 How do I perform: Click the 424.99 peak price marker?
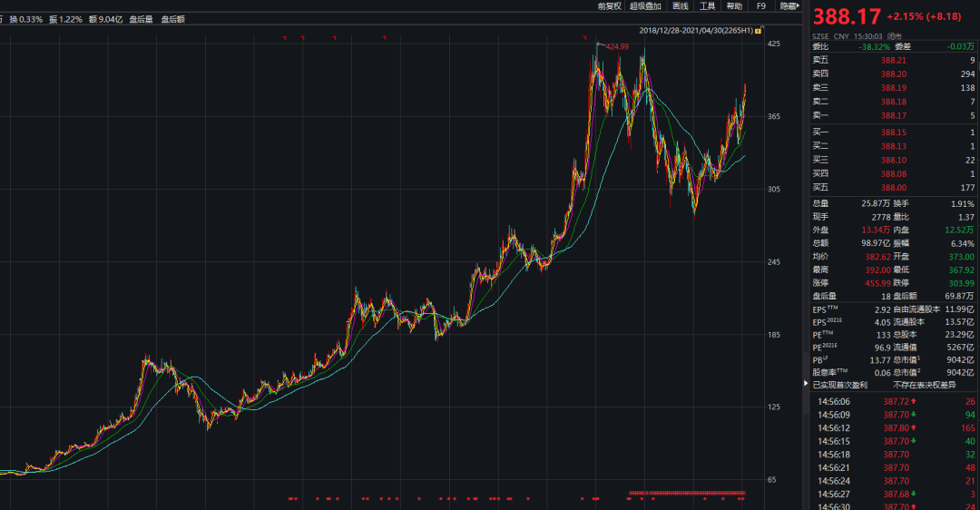(617, 46)
